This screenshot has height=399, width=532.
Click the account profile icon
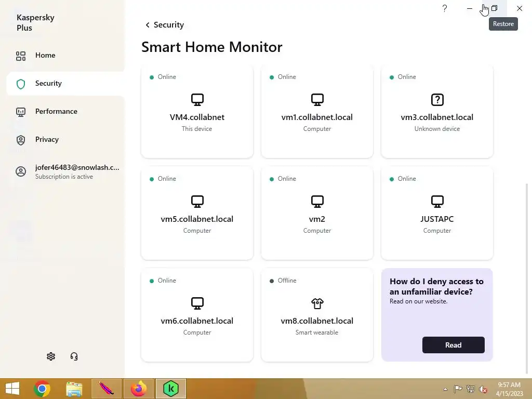tap(21, 171)
